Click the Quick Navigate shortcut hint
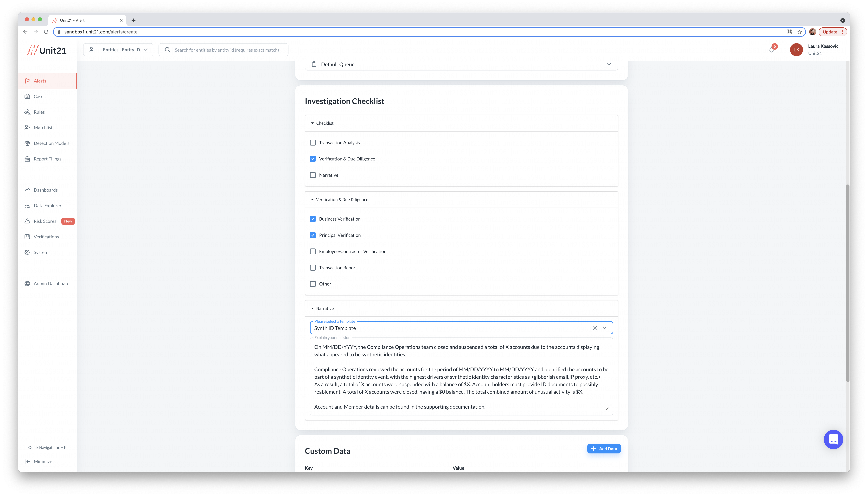This screenshot has width=868, height=496. pyautogui.click(x=47, y=448)
